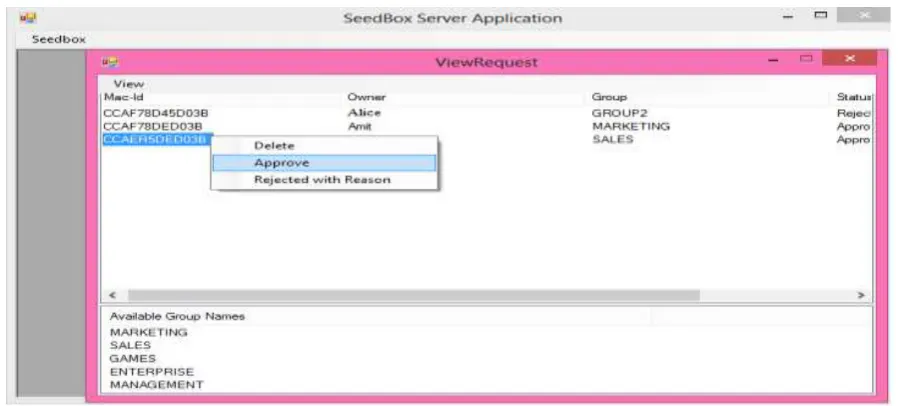
Task: Click the Rejected status cell for Alice
Action: click(855, 113)
